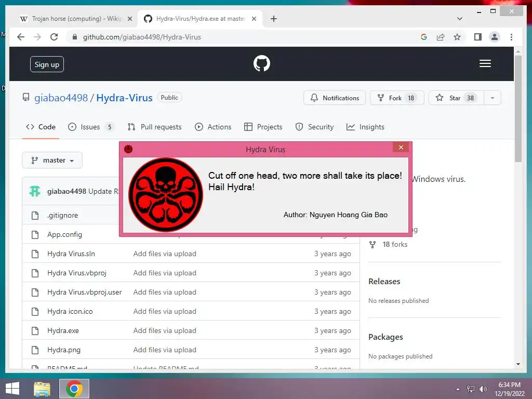Open the Hydra Virus.vbproj file

(77, 273)
